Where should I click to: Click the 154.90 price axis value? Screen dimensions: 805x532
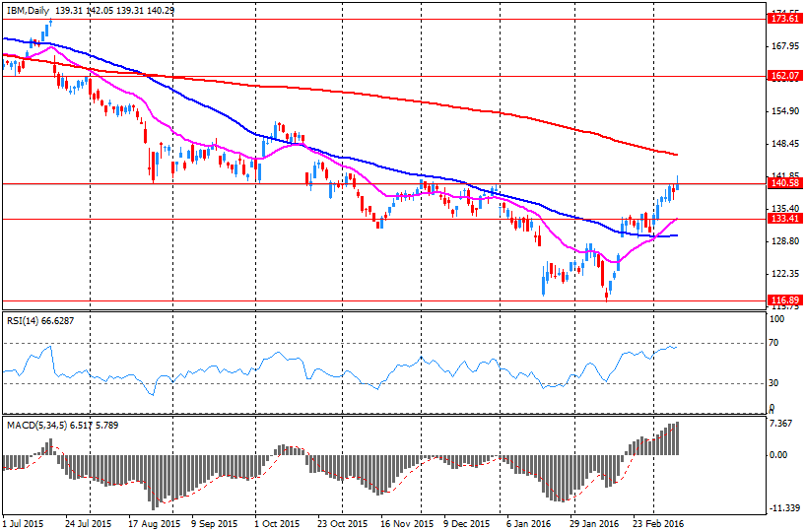click(785, 111)
